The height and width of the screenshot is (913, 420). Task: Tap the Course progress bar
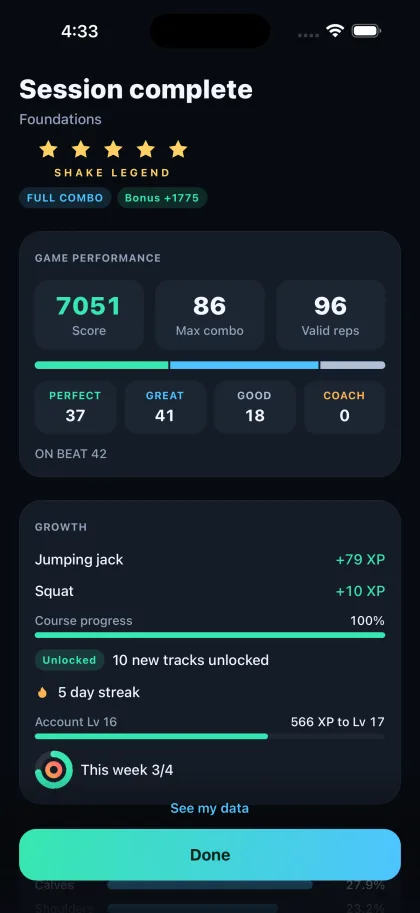pos(210,635)
